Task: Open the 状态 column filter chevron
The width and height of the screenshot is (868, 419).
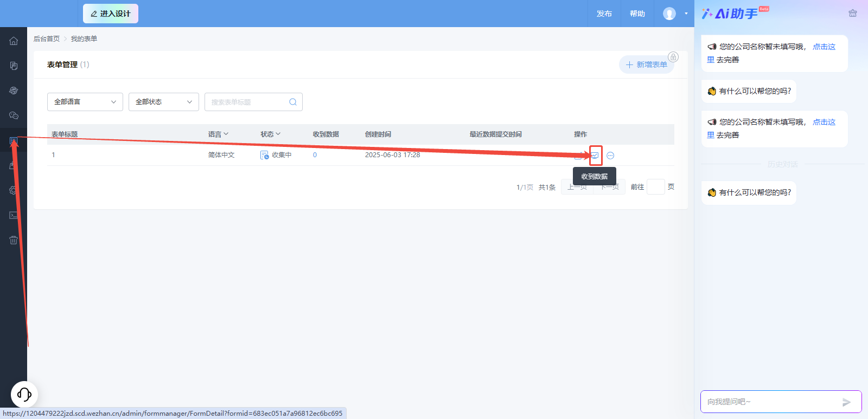Action: click(x=278, y=134)
